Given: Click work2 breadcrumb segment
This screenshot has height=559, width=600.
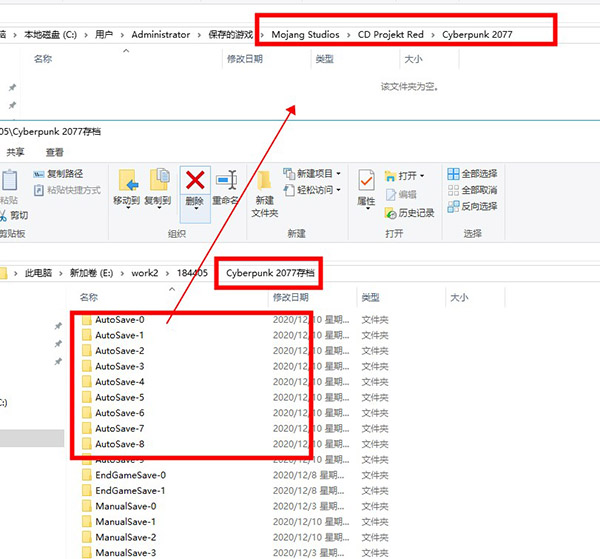Looking at the screenshot, I should (145, 273).
